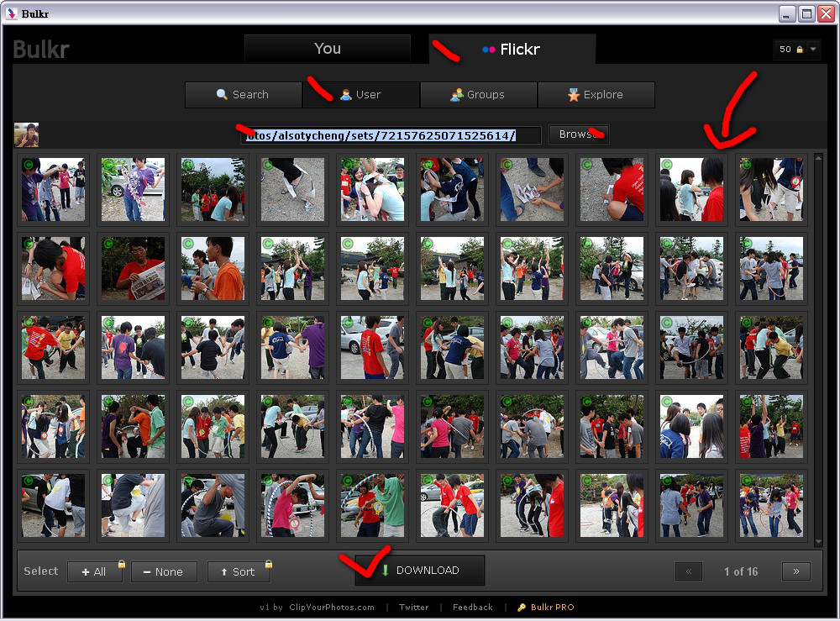Click the scrollbar down arrow
This screenshot has width=840, height=621.
tap(818, 542)
